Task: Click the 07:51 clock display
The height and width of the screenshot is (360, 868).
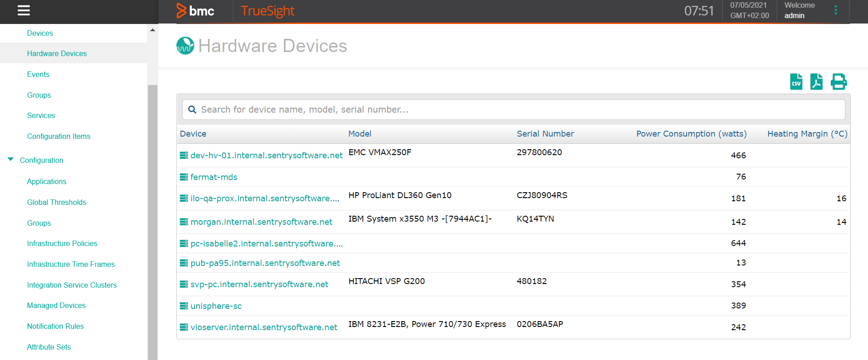Action: click(x=699, y=11)
